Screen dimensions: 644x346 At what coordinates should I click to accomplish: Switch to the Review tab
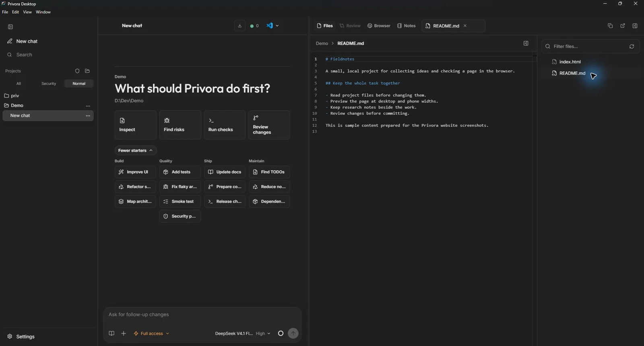350,26
